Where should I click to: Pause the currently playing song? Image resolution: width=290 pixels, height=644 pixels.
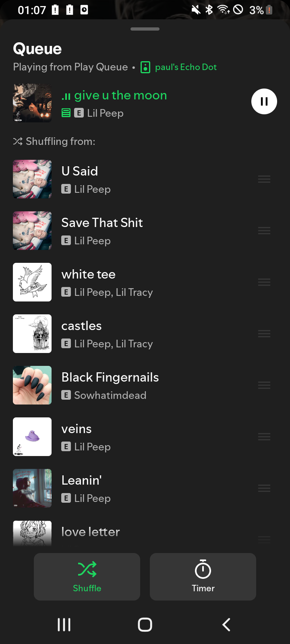point(264,101)
